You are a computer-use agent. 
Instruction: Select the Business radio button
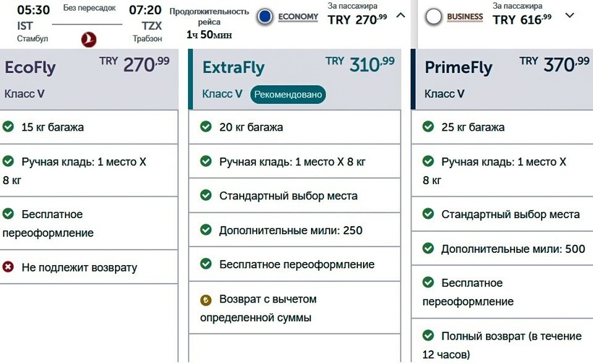coord(433,17)
